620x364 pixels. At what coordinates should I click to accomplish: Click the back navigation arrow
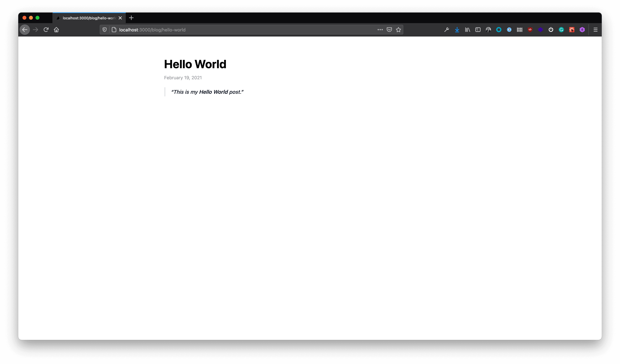point(25,29)
